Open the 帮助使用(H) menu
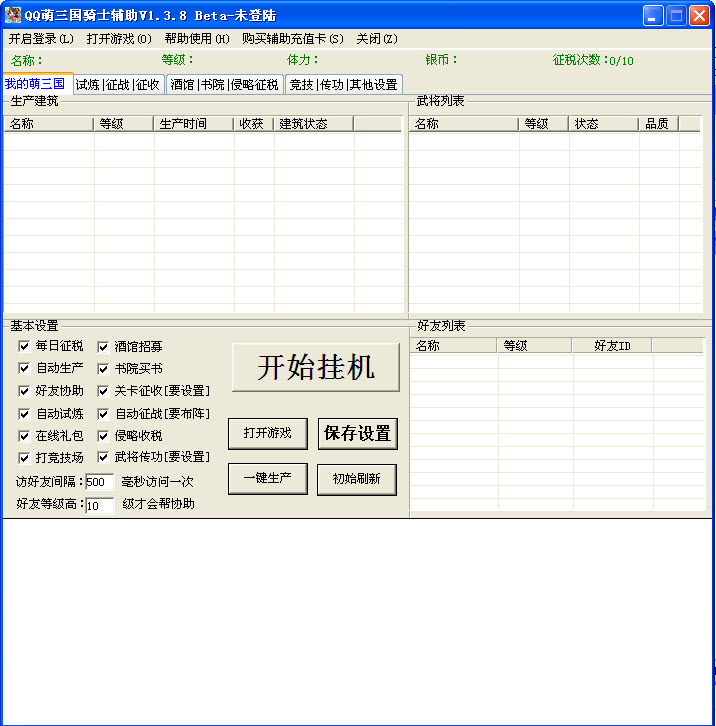716x726 pixels. click(197, 39)
